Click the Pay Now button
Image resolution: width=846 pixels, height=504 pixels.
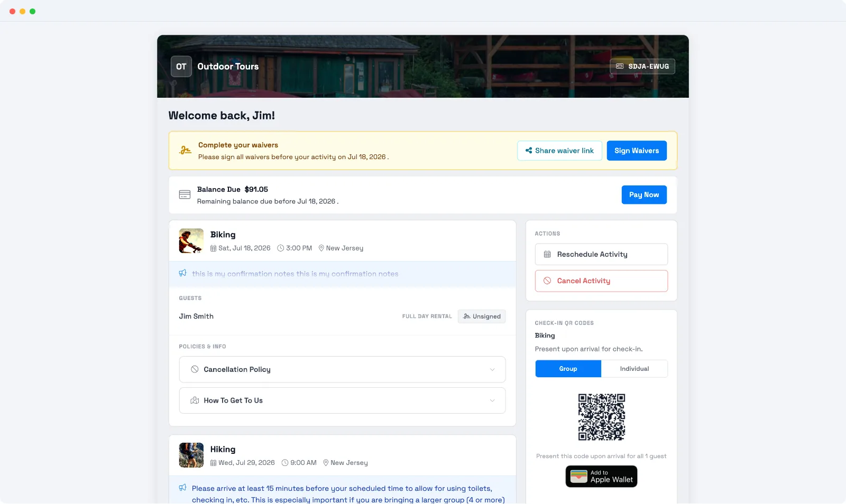coord(644,195)
